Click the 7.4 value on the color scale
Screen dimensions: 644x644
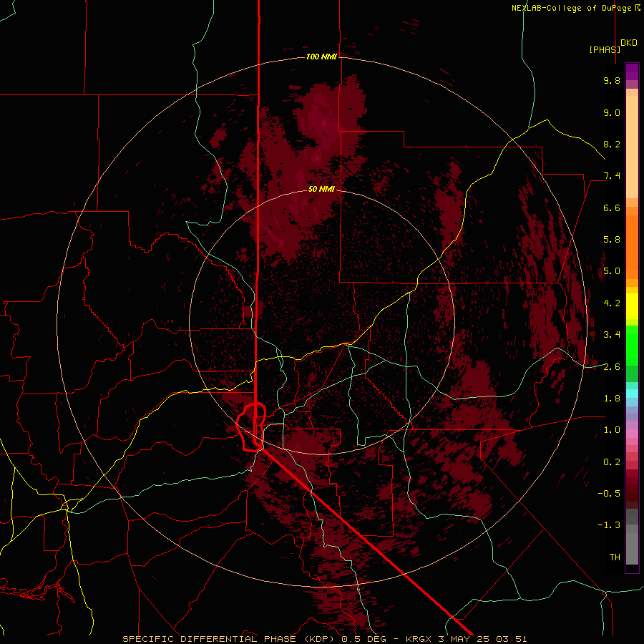click(x=612, y=176)
